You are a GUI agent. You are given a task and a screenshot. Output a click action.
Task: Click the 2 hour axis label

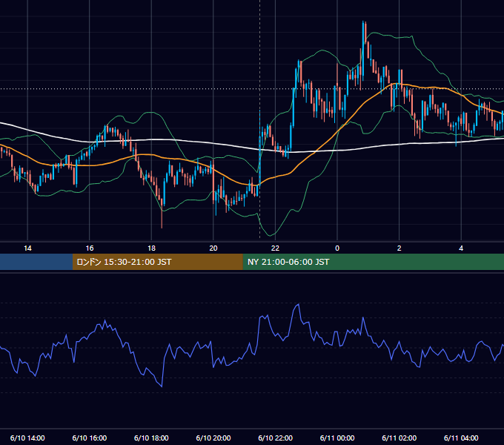coord(399,248)
